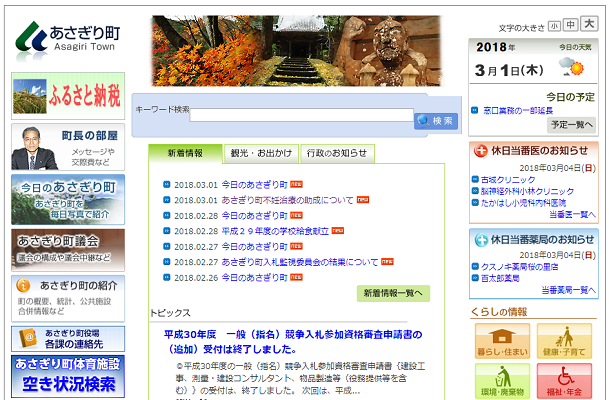Image resolution: width=609 pixels, height=400 pixels.
Task: Open the 暮らし・住まい category icon
Action: 502,341
